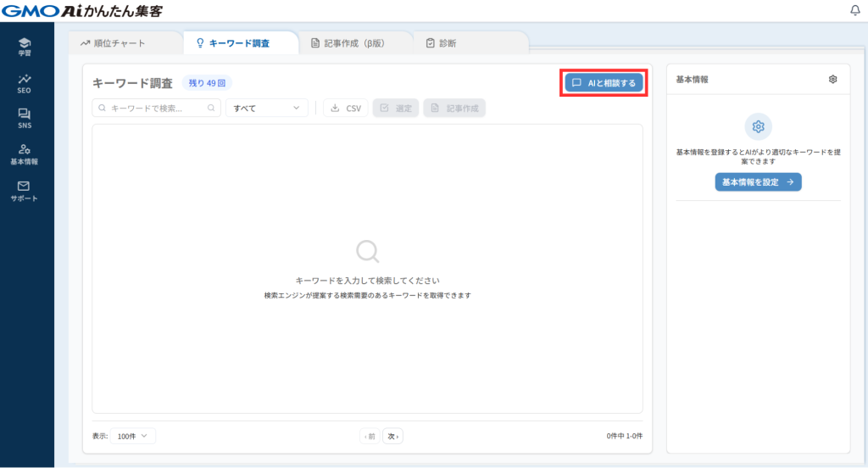The image size is (868, 468).
Task: Download keywords with the CSV button
Action: coord(346,109)
